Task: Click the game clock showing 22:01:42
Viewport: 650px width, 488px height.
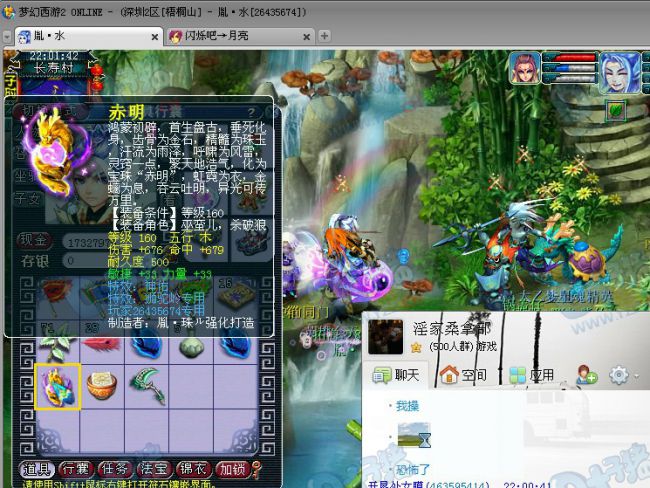Action: [x=54, y=56]
